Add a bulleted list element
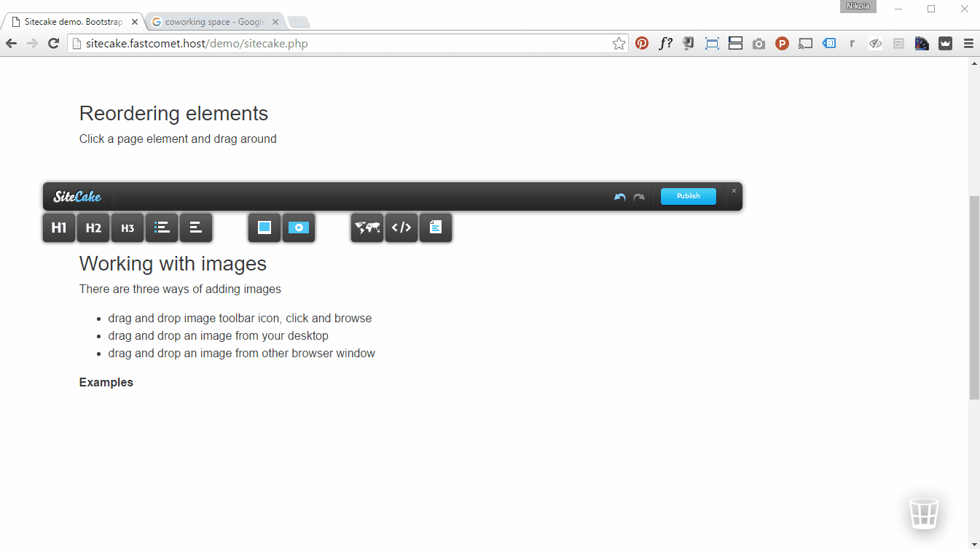Image resolution: width=980 pixels, height=549 pixels. click(162, 227)
